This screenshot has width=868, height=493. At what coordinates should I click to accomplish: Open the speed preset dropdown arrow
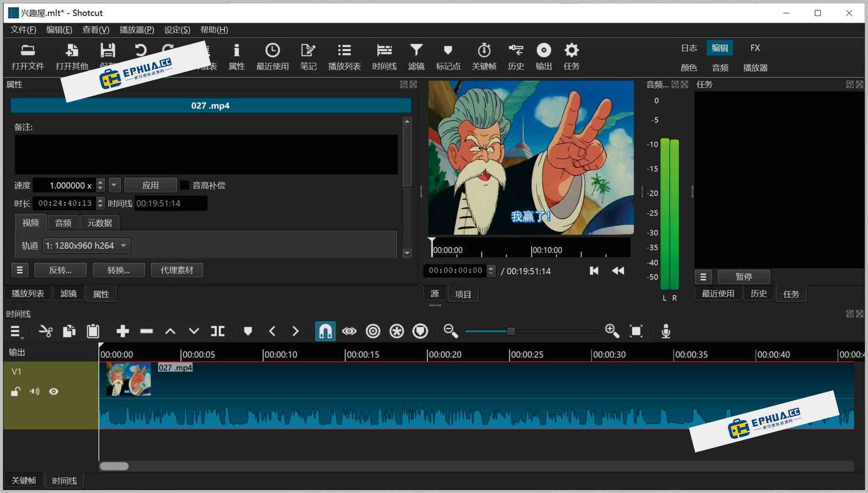114,185
